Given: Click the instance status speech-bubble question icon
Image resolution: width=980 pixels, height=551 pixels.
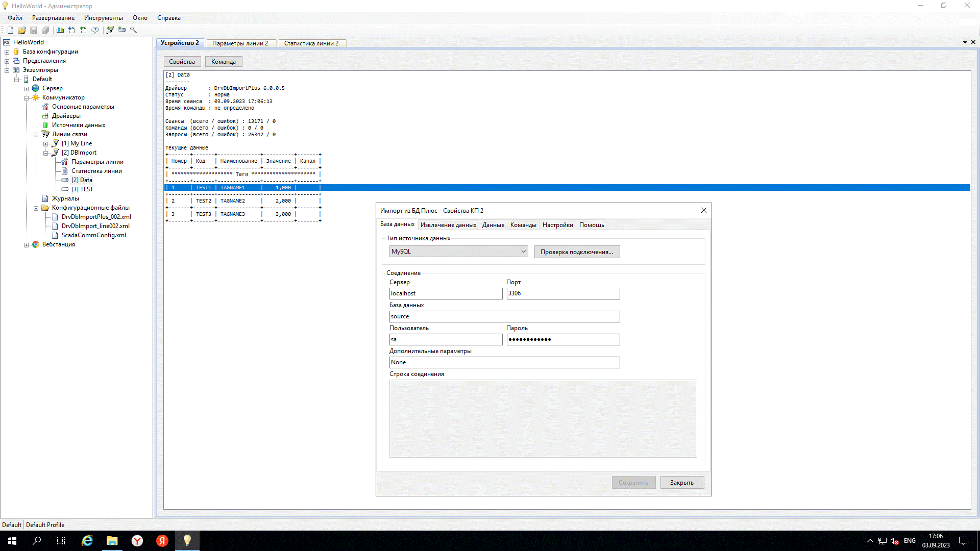Looking at the screenshot, I should click(x=95, y=30).
